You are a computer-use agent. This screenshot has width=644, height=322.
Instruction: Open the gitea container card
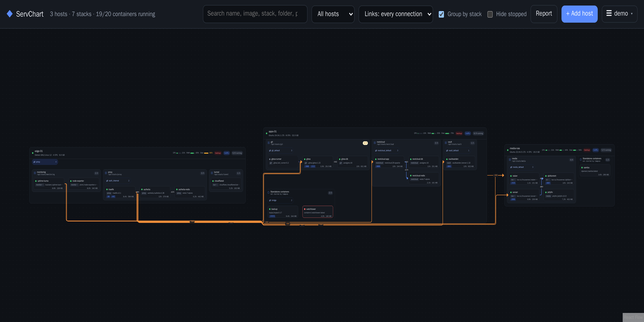click(x=317, y=162)
